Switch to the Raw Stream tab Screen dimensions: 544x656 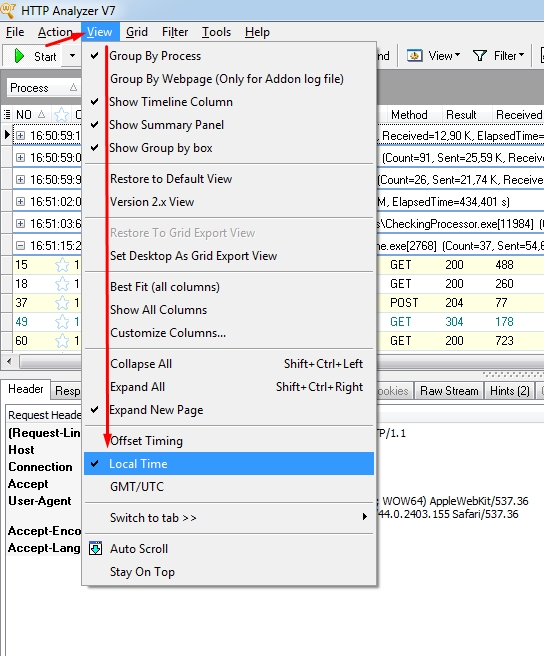[449, 391]
